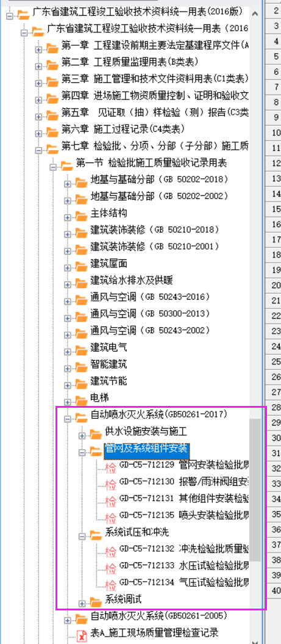
Task: Click the 检 icon beside GD-C5-712134 气压试验
Action: click(x=111, y=584)
